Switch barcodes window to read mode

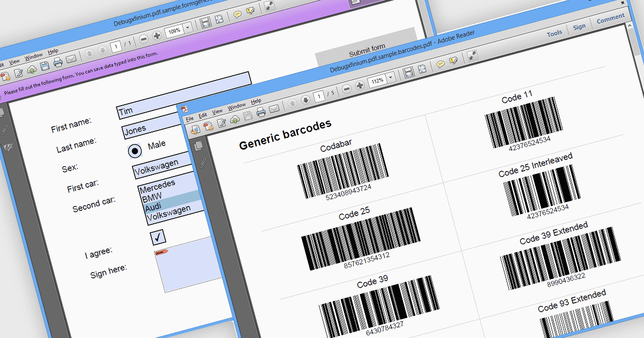473,55
